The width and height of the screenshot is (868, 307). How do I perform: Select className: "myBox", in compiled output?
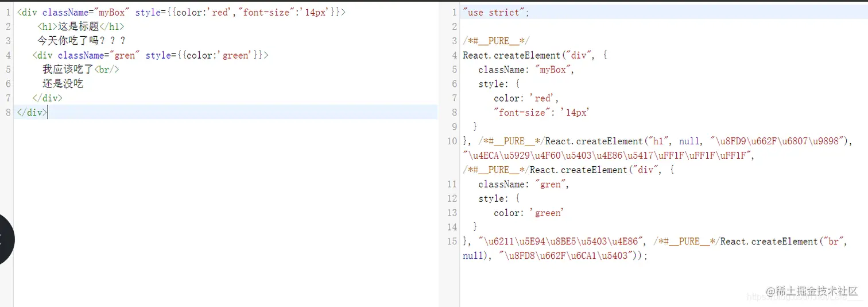pos(526,70)
